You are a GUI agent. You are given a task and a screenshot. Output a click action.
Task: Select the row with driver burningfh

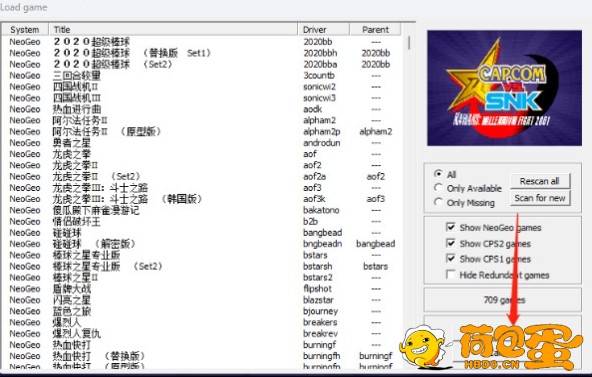pos(202,356)
